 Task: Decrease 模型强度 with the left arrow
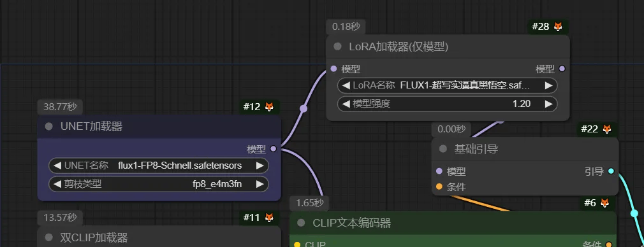pyautogui.click(x=346, y=104)
